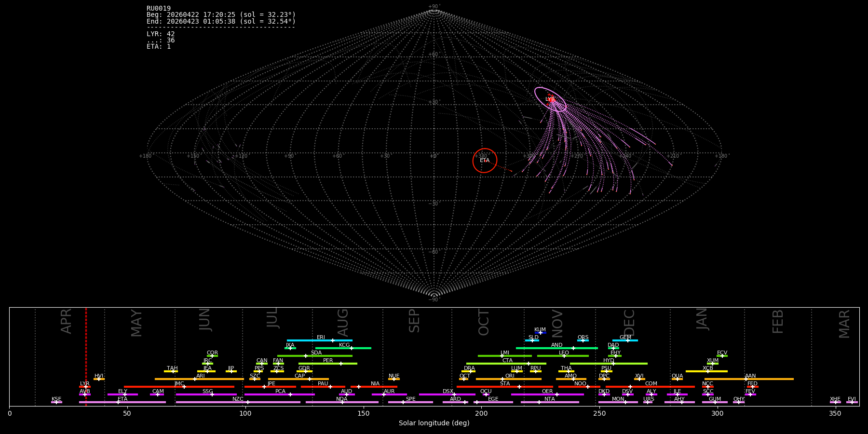Select the peak marker on the STA bar
The width and height of the screenshot is (868, 434).
(519, 387)
